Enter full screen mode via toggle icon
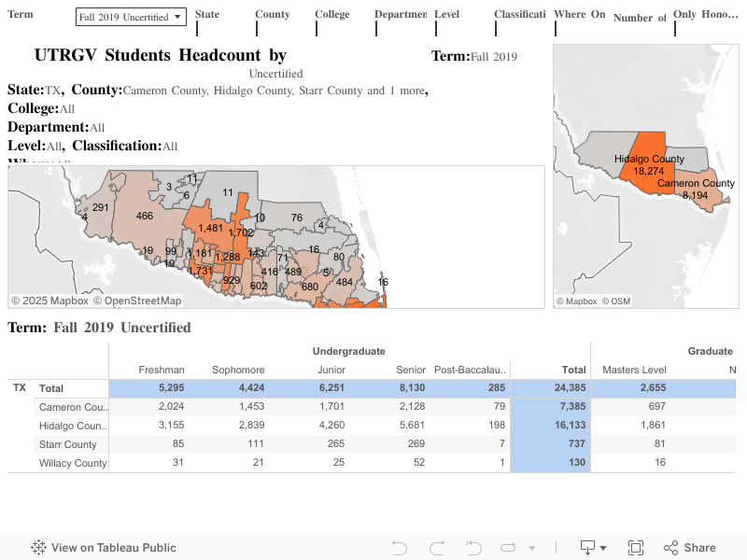 (636, 547)
